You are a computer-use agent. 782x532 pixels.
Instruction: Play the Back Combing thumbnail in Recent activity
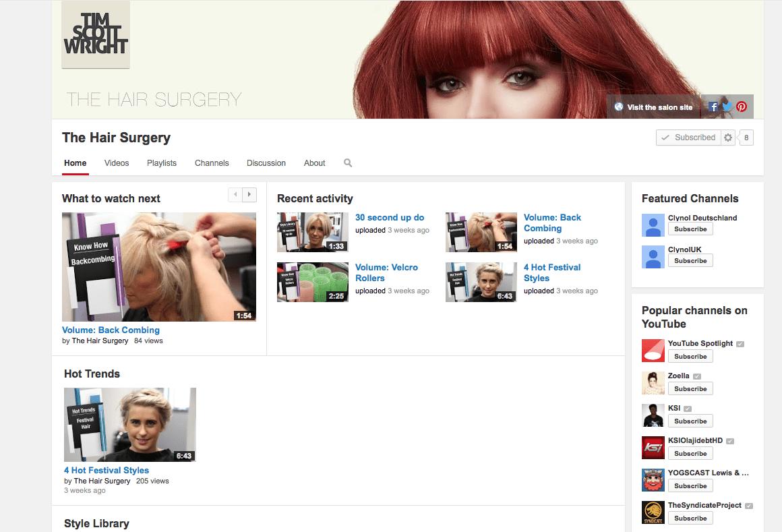tap(481, 233)
